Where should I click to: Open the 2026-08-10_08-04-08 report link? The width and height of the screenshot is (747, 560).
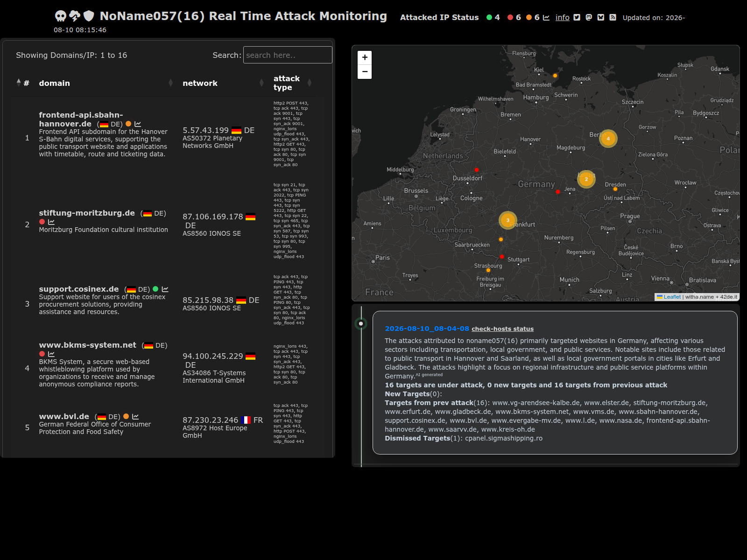427,329
